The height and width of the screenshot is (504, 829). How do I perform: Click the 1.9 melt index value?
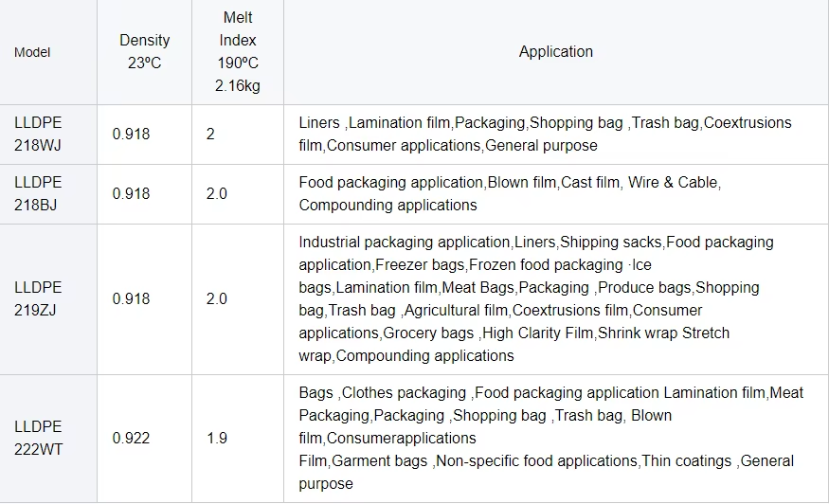click(217, 438)
